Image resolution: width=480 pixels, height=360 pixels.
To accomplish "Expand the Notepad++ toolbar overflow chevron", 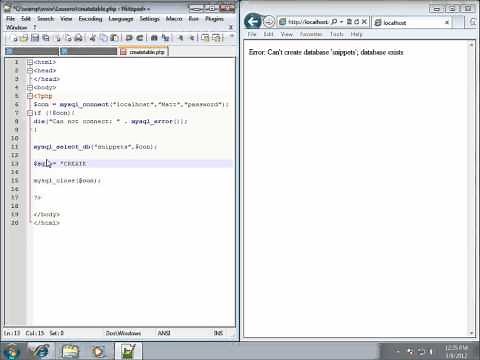I will [x=232, y=36].
